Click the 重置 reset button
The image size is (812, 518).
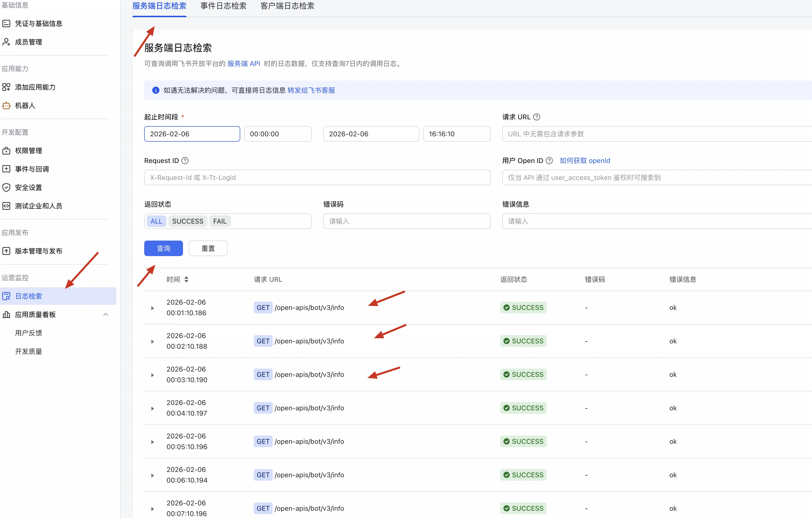[208, 248]
